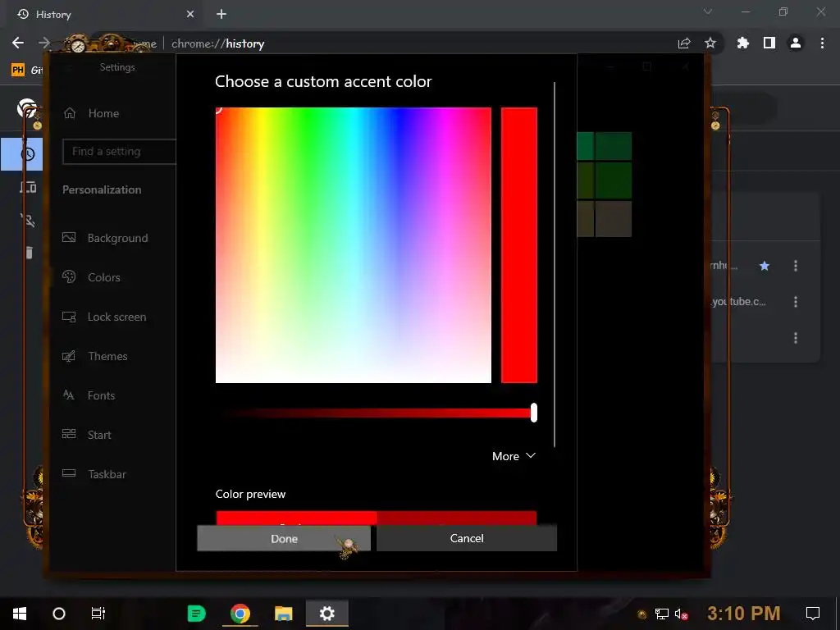The image size is (840, 630).
Task: Click the red value slider handle
Action: 533,413
